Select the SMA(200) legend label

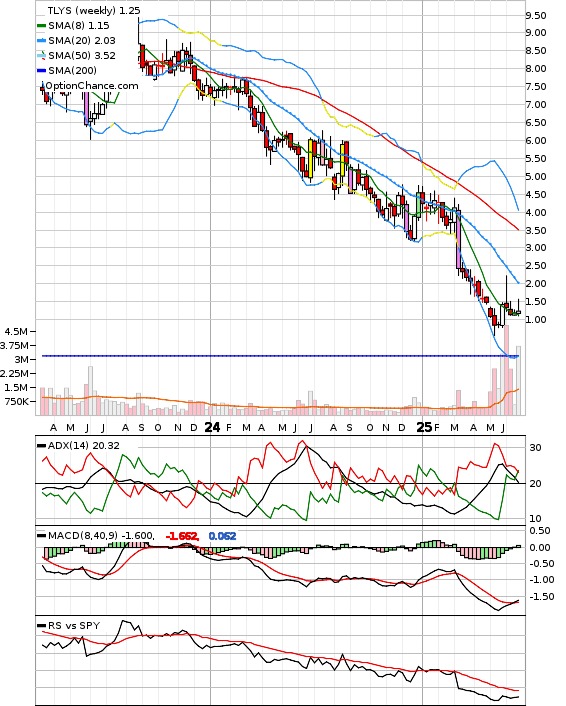coord(72,70)
